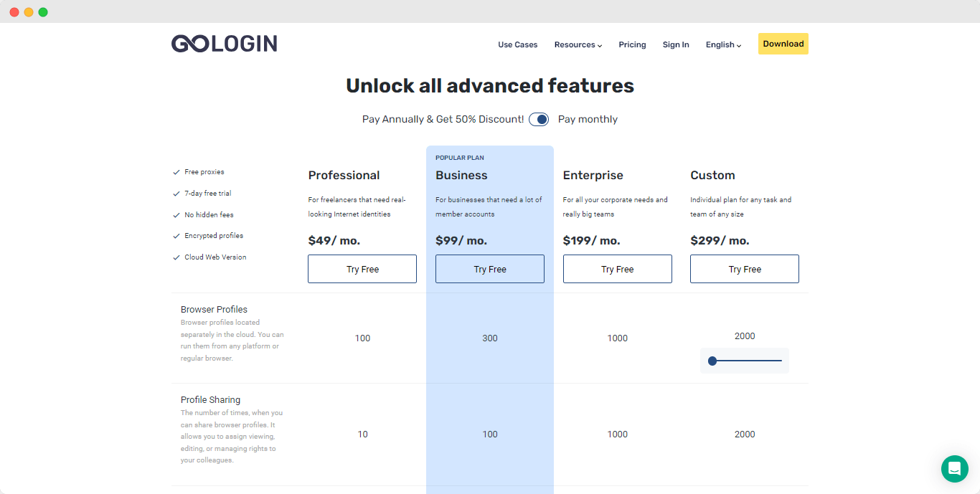Image resolution: width=980 pixels, height=494 pixels.
Task: Click the 2000 value above the slider
Action: [745, 336]
